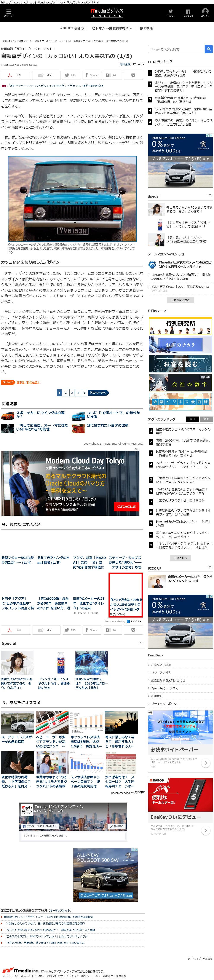
Task: Switch access ranking to 本日 tab
Action: (192, 419)
